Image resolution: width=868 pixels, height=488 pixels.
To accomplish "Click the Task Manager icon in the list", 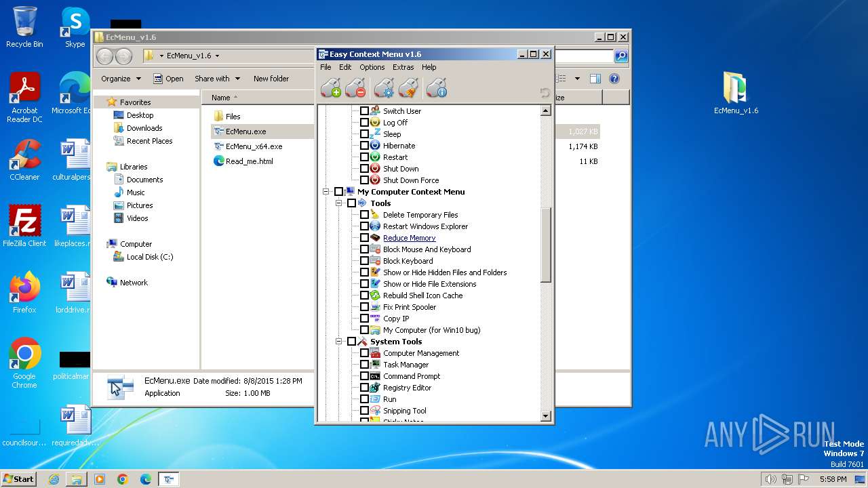I will [x=375, y=365].
